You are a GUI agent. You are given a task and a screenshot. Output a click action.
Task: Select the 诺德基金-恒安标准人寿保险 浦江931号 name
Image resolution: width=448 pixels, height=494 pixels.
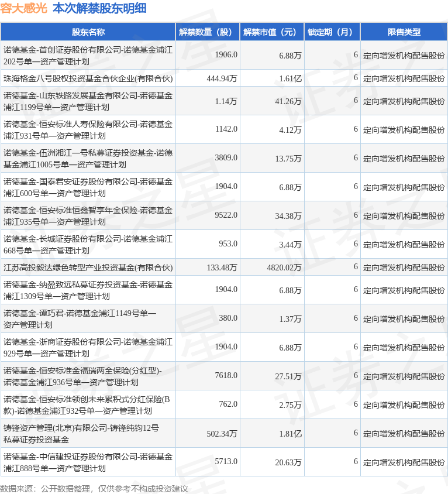coord(88,130)
